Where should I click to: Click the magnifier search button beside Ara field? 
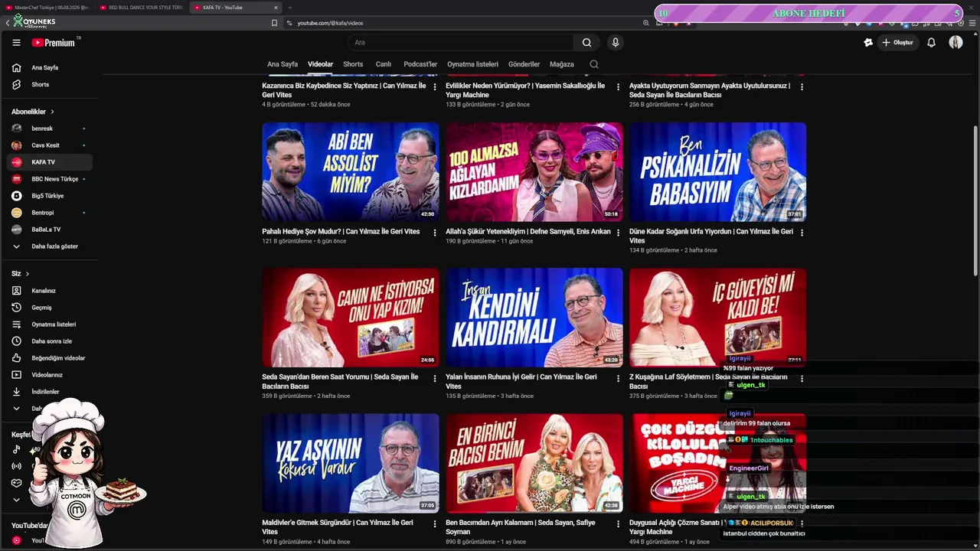click(x=586, y=43)
